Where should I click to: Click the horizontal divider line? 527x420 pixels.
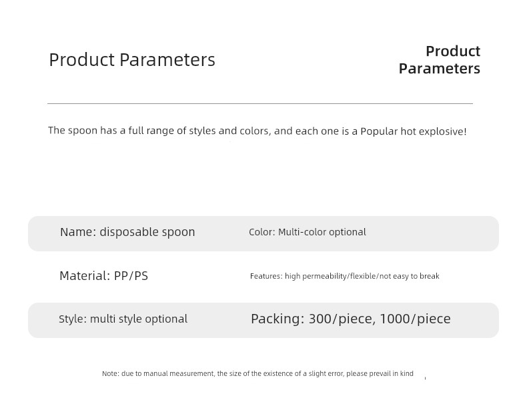point(260,103)
